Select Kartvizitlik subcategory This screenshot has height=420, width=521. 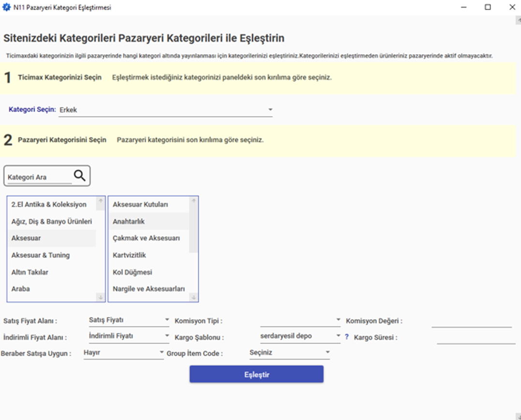(x=149, y=255)
